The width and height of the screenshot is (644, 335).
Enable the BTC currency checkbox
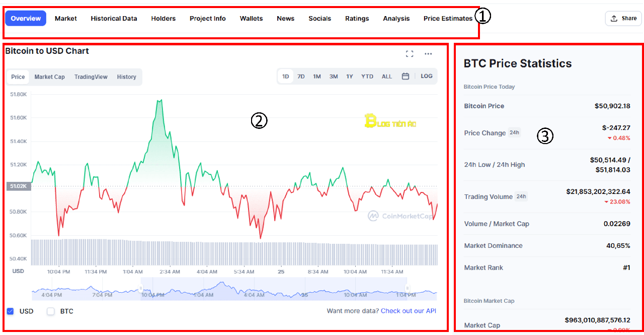[50, 311]
